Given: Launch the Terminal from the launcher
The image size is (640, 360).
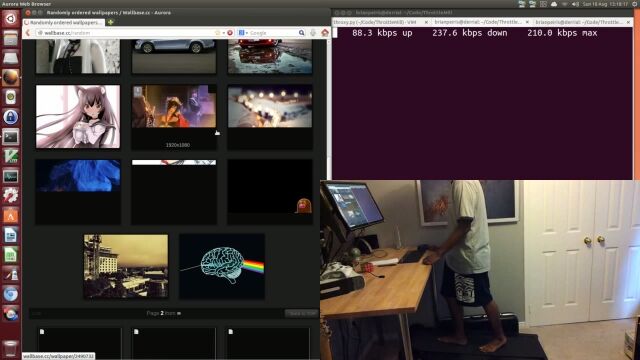Looking at the screenshot, I should click(11, 137).
